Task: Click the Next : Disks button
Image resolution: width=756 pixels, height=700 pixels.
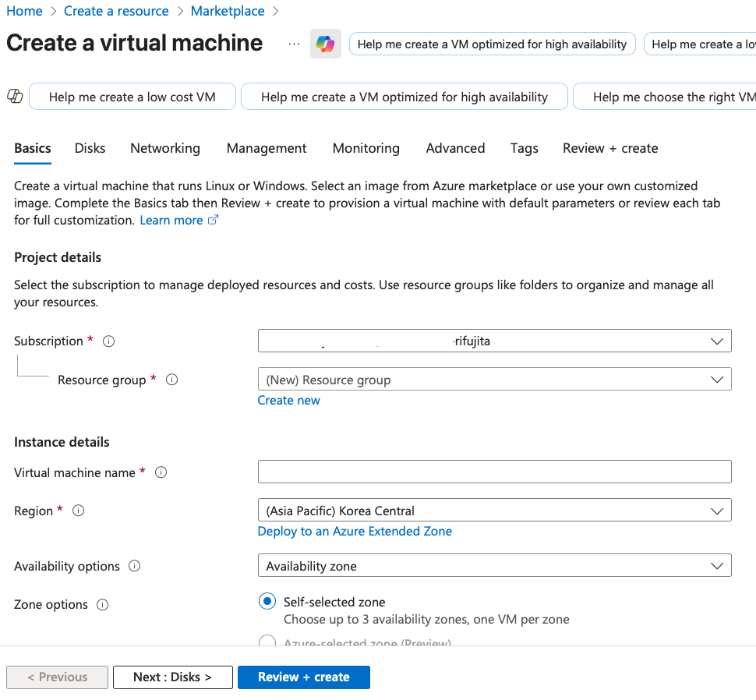Action: click(172, 677)
